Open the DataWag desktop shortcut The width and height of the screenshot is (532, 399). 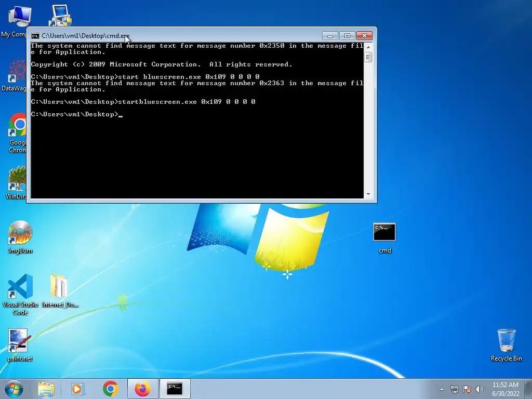pyautogui.click(x=14, y=75)
